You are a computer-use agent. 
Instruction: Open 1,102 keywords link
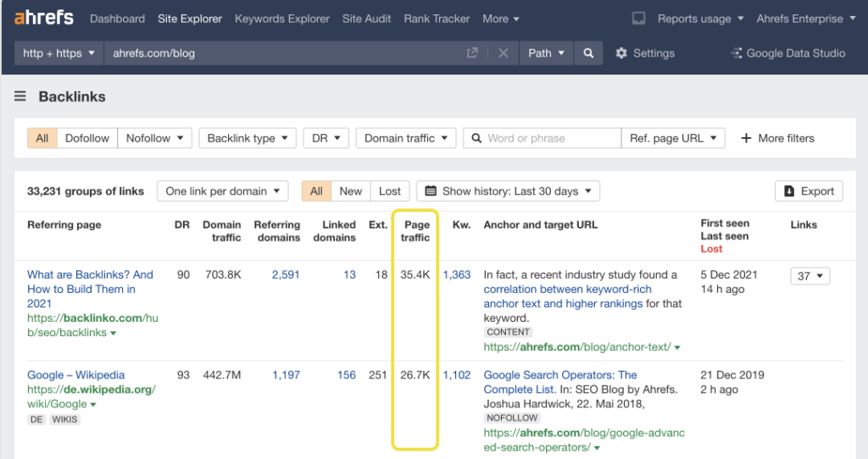point(457,375)
